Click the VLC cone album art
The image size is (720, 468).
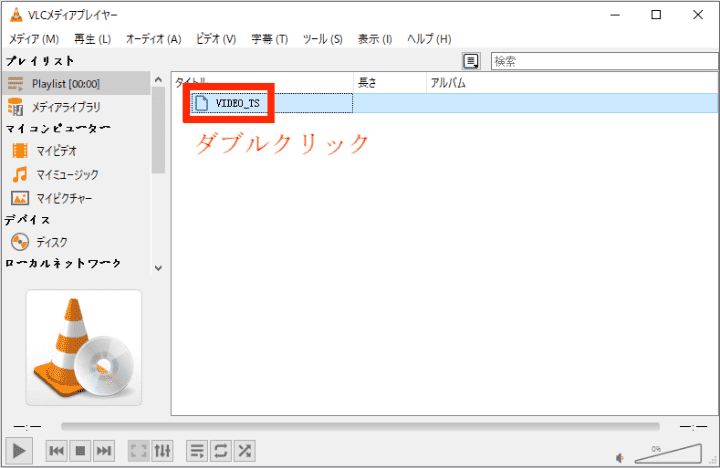[x=84, y=348]
